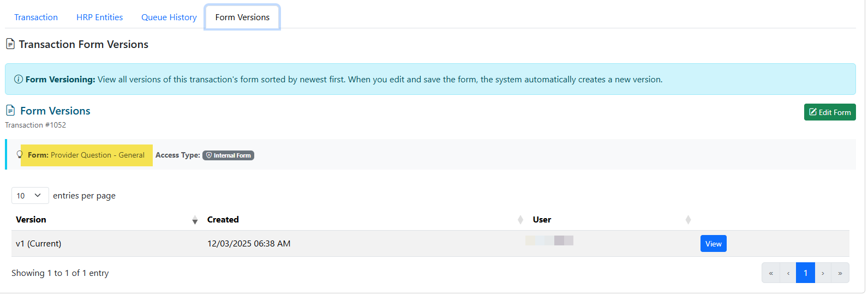This screenshot has width=868, height=295.
Task: Sort by Created column using sort arrows
Action: click(520, 220)
